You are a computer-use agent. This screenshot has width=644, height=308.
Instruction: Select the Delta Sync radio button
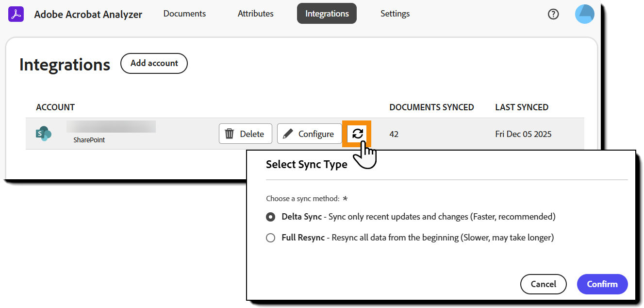click(270, 217)
